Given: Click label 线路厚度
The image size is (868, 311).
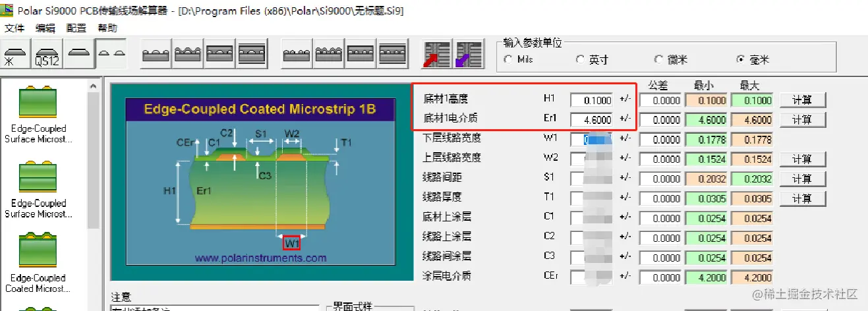Looking at the screenshot, I should (x=442, y=197).
